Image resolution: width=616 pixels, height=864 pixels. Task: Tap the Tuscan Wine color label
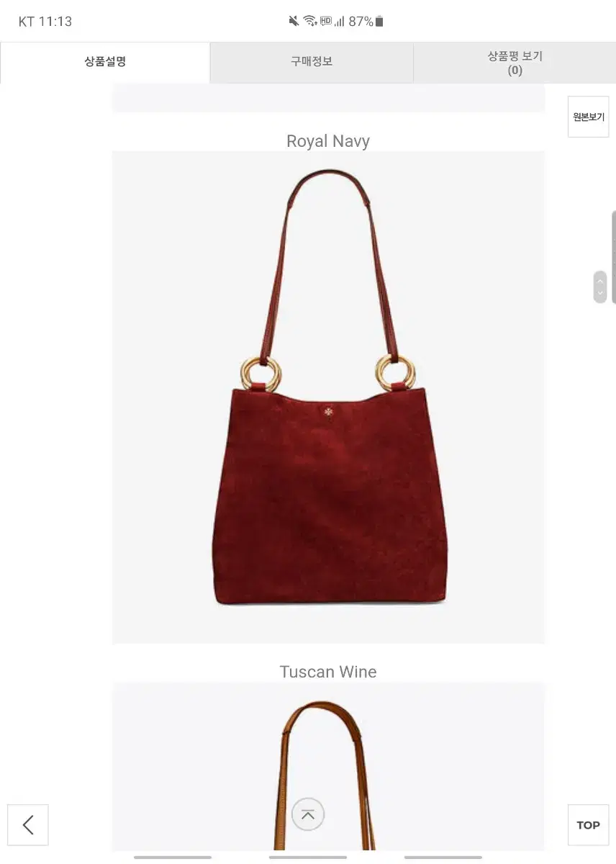(x=328, y=672)
